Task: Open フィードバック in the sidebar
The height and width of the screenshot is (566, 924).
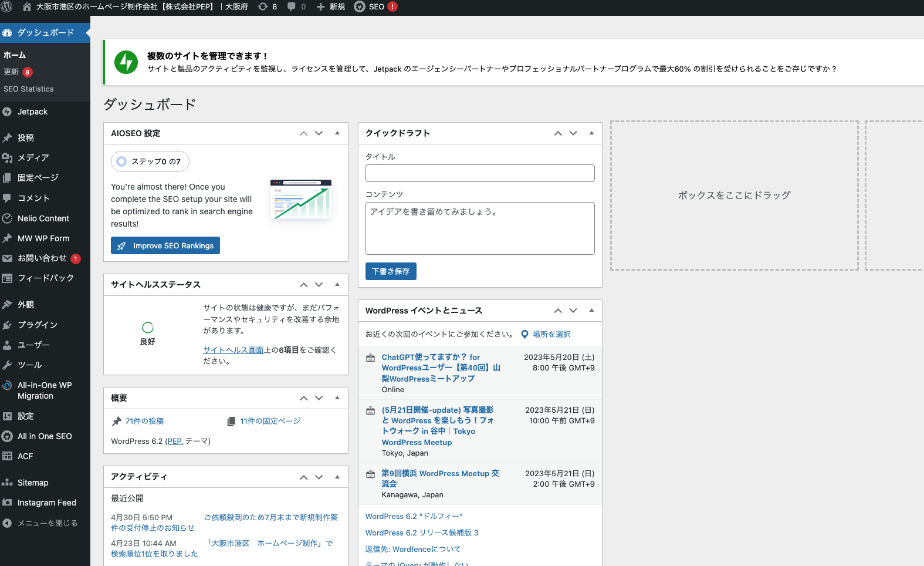Action: click(x=45, y=278)
